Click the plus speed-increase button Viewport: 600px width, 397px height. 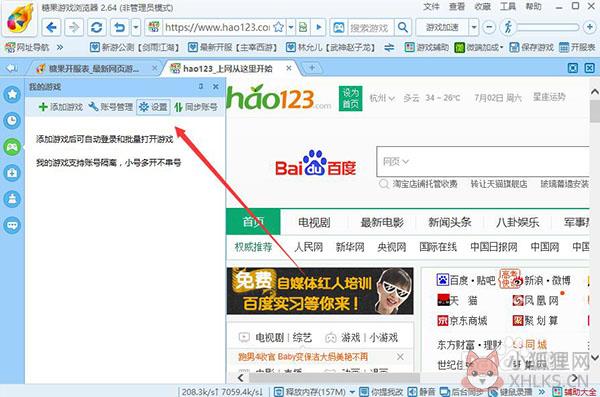(x=590, y=27)
